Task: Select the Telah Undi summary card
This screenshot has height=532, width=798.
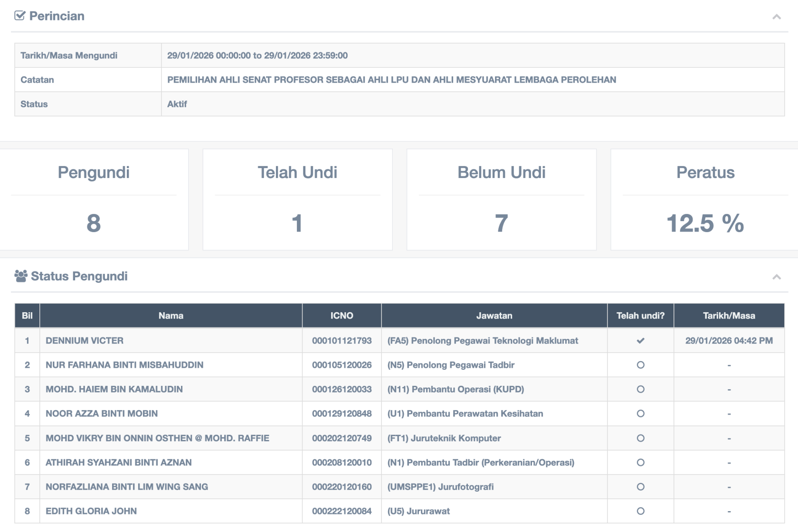Action: [x=297, y=199]
